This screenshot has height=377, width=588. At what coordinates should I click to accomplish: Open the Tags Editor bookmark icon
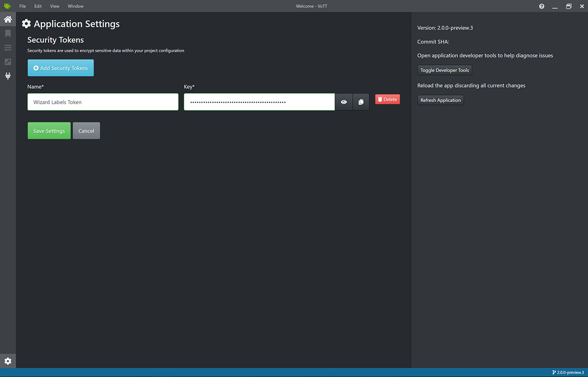click(x=8, y=34)
